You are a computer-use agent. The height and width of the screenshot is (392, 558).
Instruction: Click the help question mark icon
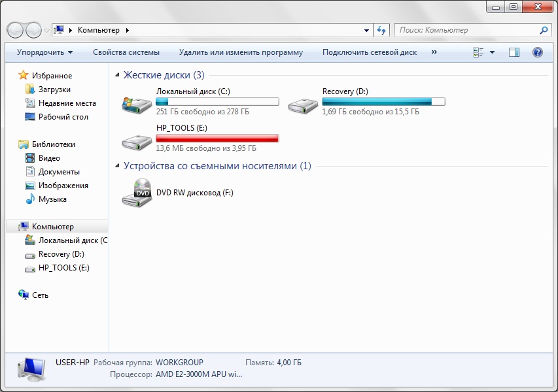click(x=538, y=52)
